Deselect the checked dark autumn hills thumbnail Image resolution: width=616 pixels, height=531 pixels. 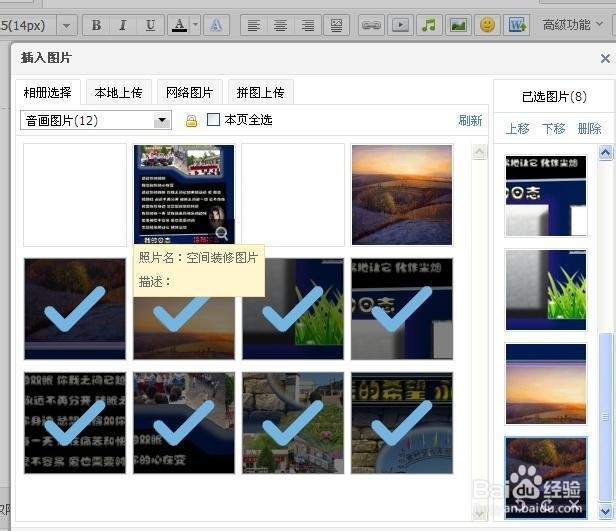pyautogui.click(x=75, y=309)
